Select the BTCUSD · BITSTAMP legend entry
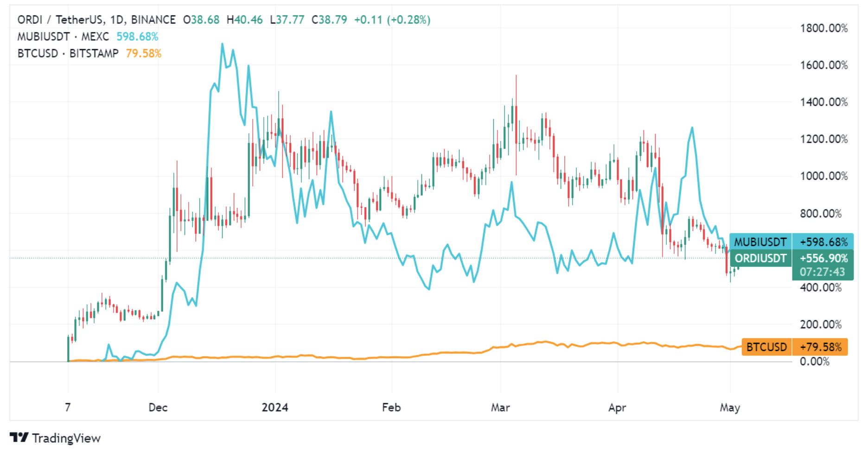The height and width of the screenshot is (456, 868). (68, 53)
